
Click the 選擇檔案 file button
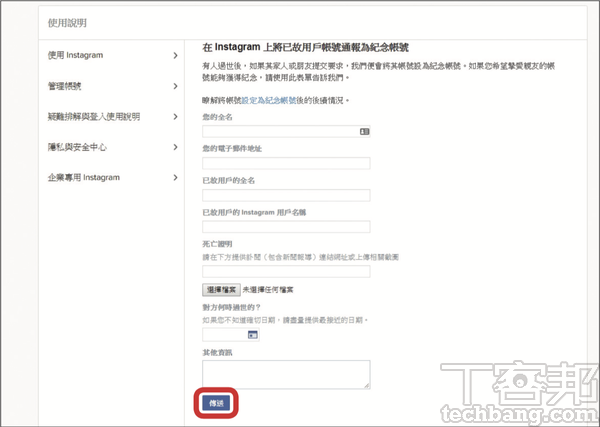[x=221, y=290]
